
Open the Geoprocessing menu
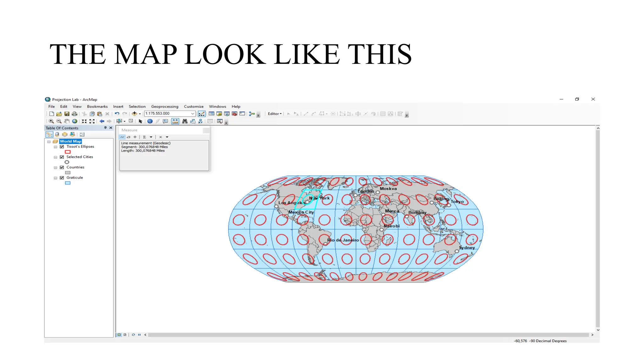(165, 107)
